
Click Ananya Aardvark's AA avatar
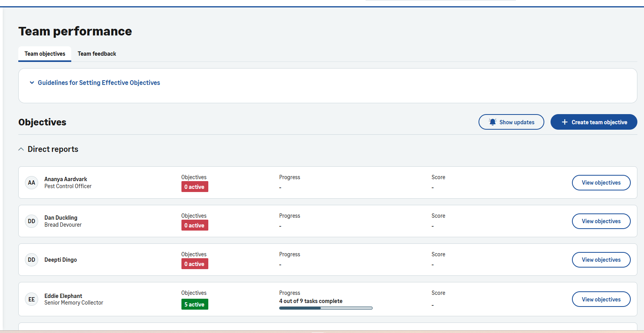[x=32, y=183]
